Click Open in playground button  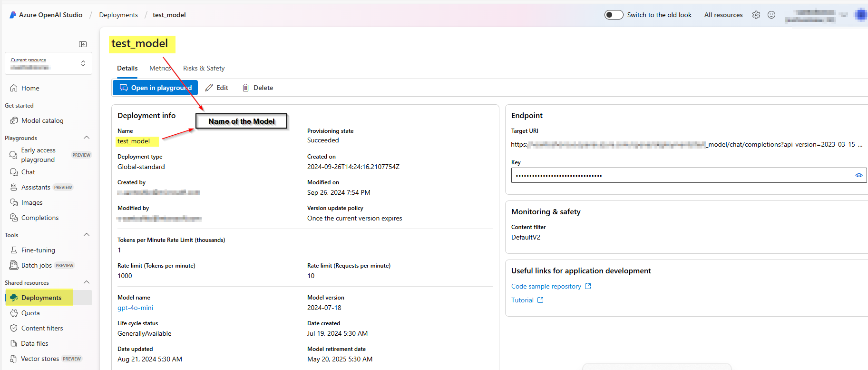pyautogui.click(x=155, y=88)
